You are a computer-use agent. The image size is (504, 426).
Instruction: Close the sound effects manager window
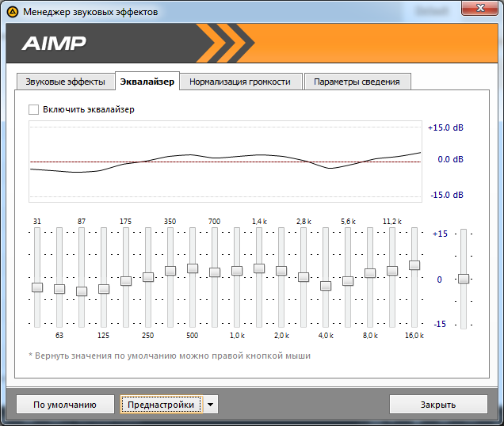[480, 8]
